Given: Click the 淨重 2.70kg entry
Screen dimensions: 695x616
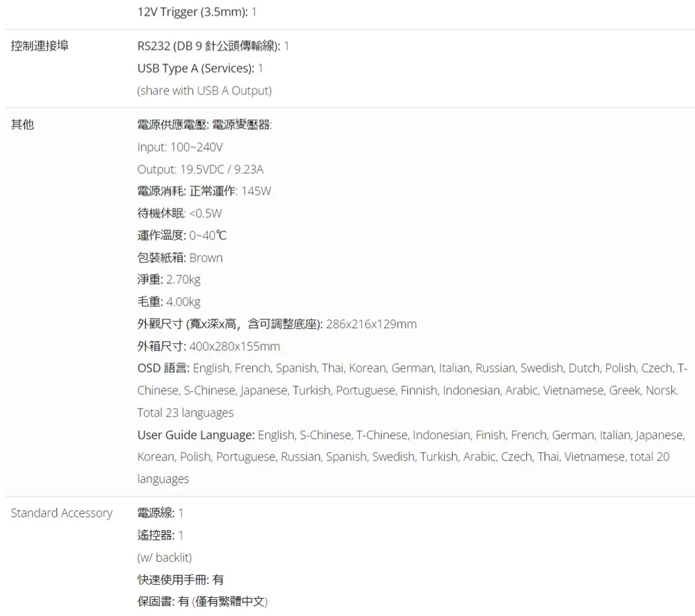Looking at the screenshot, I should coord(169,279).
